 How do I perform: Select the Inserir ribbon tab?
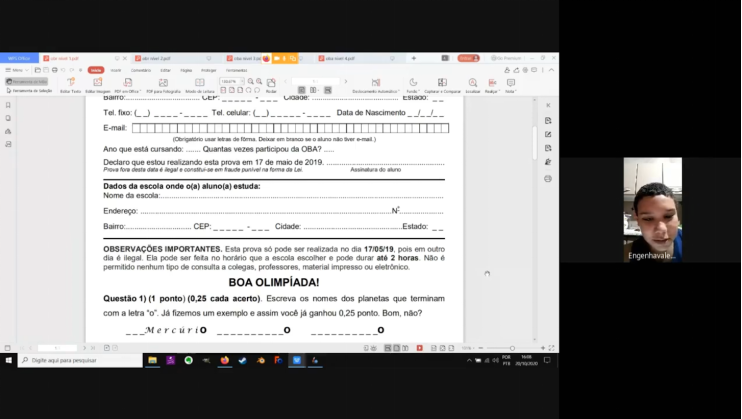[116, 70]
